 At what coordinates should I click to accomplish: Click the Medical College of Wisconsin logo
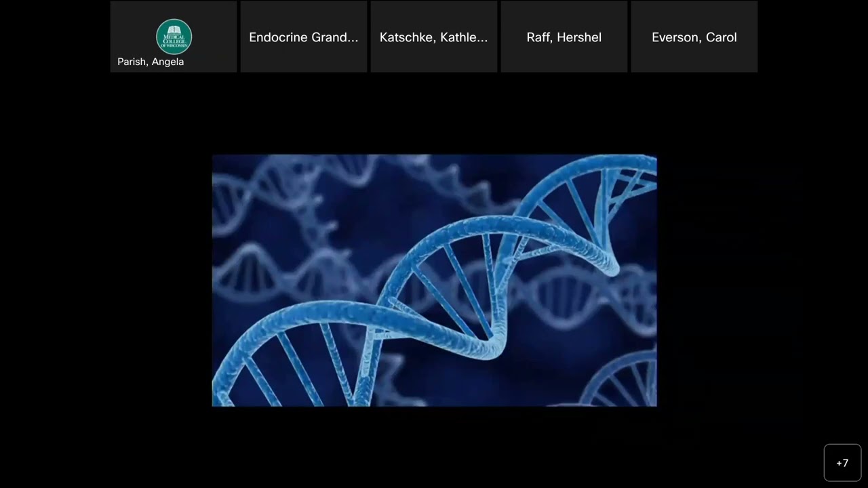point(174,37)
